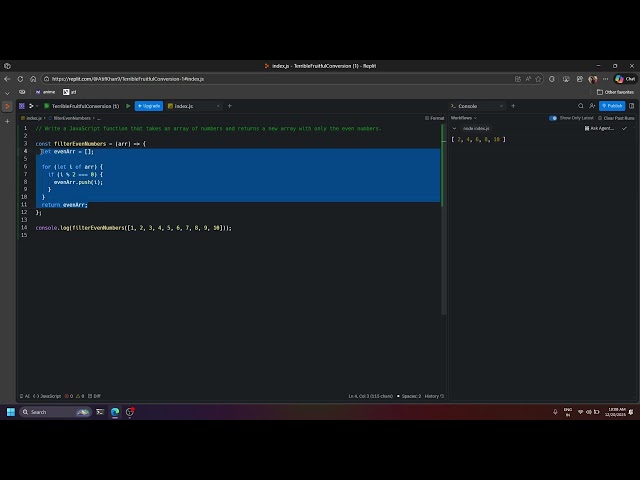The width and height of the screenshot is (640, 480).
Task: Click the green Run play icon
Action: pos(128,106)
